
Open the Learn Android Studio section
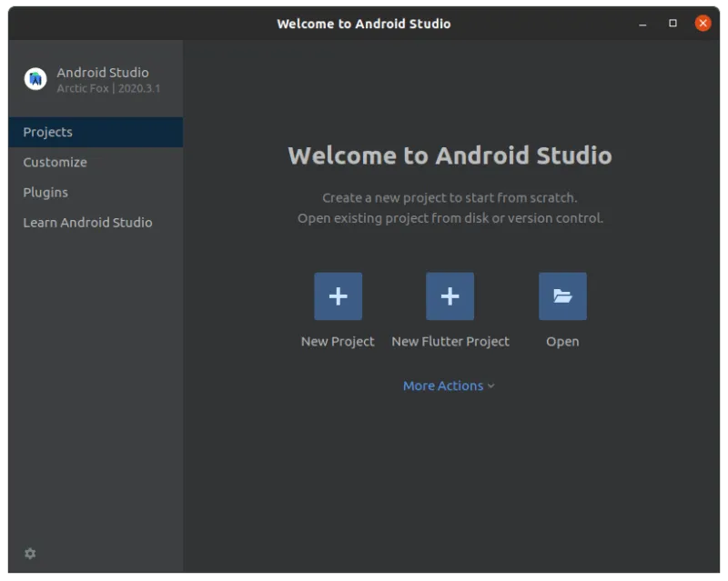pyautogui.click(x=87, y=222)
